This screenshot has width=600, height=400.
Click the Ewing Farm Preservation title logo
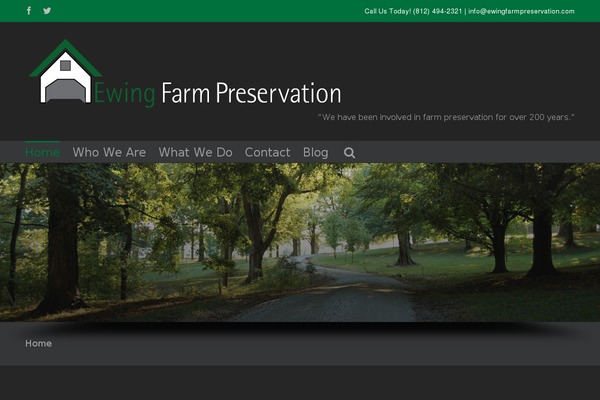point(217,93)
